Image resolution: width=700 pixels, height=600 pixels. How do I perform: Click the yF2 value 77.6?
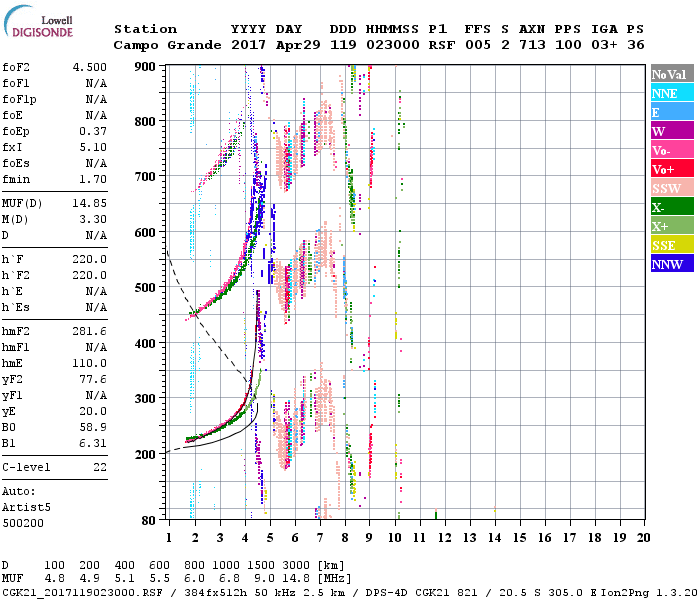click(93, 379)
